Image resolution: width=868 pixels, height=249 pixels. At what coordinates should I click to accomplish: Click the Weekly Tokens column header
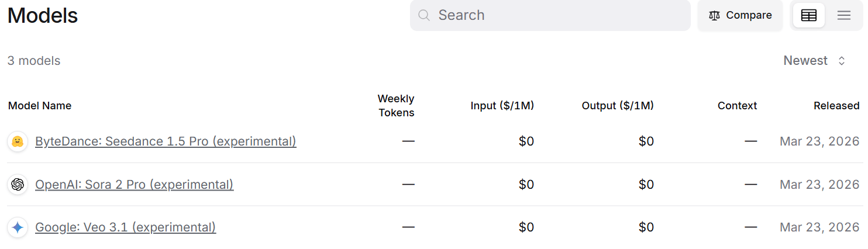(x=396, y=106)
